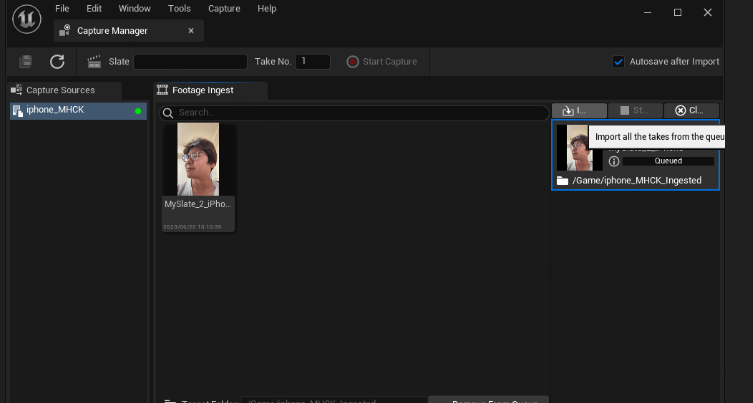Viewport: 753px width, 403px height.
Task: Select the MySlate_2_iPhone take thumbnail
Action: 198,159
